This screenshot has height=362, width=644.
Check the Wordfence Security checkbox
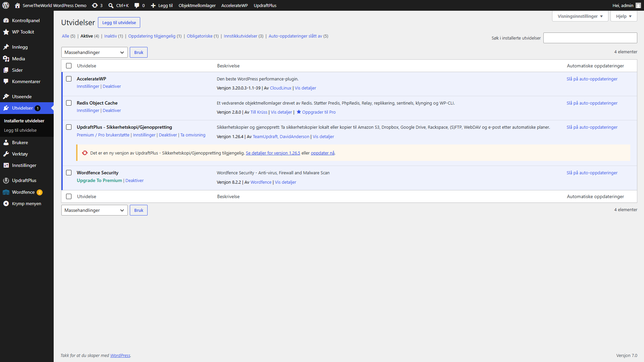[x=69, y=173]
